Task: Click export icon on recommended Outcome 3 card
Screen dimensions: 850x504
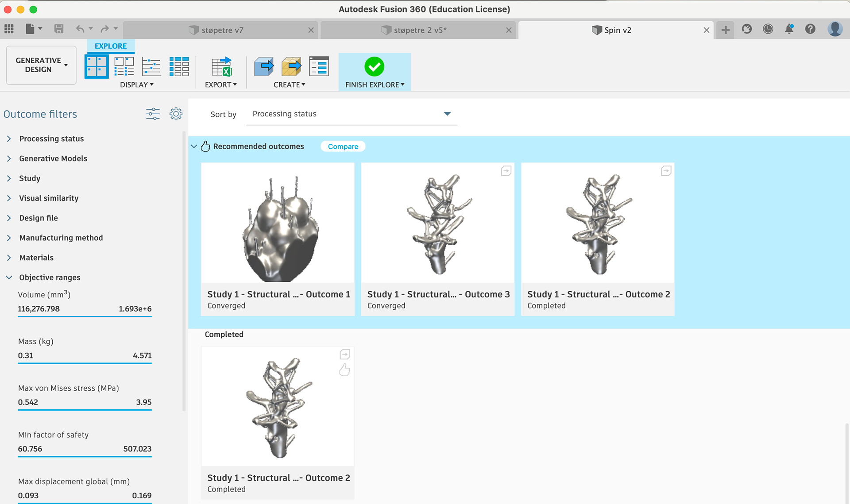Action: (506, 171)
